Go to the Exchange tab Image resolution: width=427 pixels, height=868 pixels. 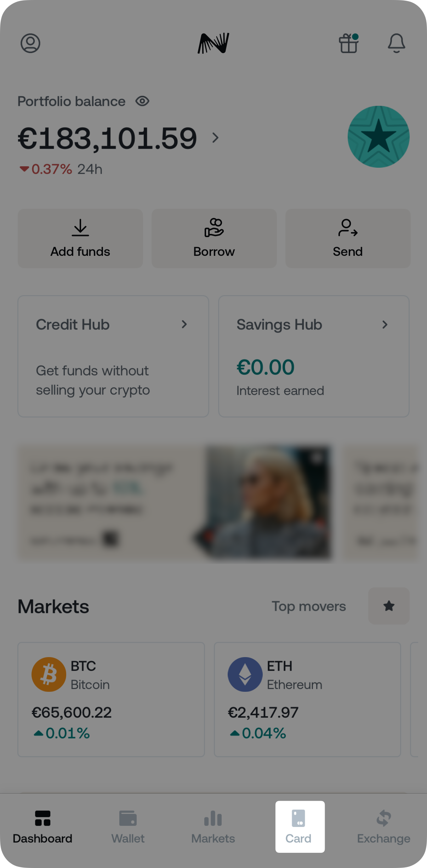click(383, 827)
